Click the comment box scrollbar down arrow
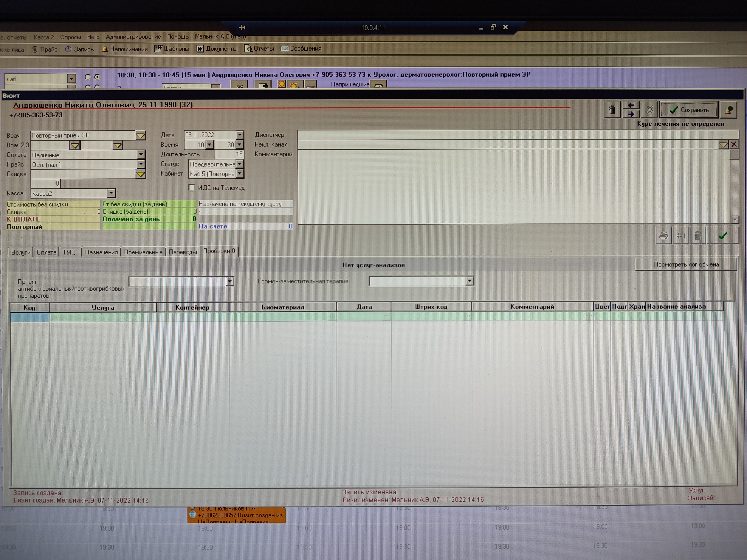 coord(735,219)
